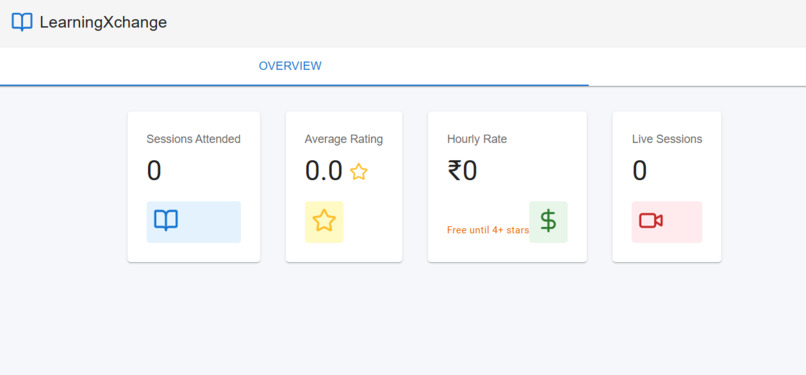Click the Sessions Attended label
Screen dimensions: 806x375
tap(193, 139)
